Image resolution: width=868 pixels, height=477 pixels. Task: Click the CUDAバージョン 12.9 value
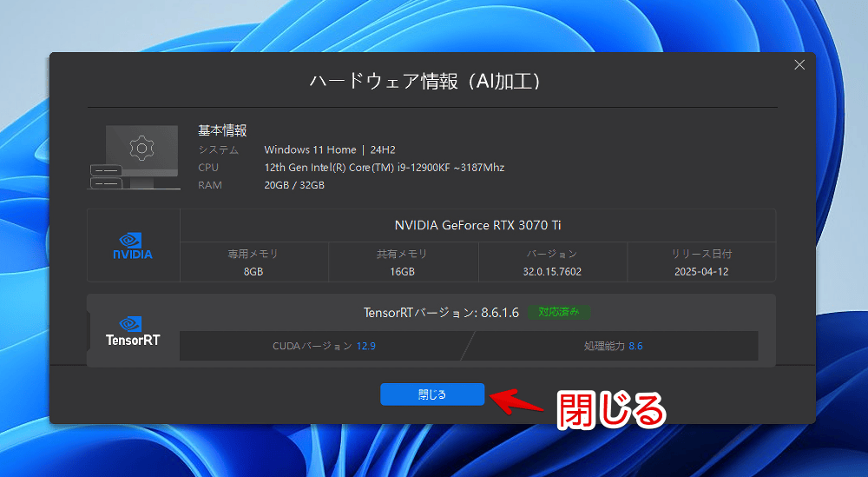(x=366, y=346)
